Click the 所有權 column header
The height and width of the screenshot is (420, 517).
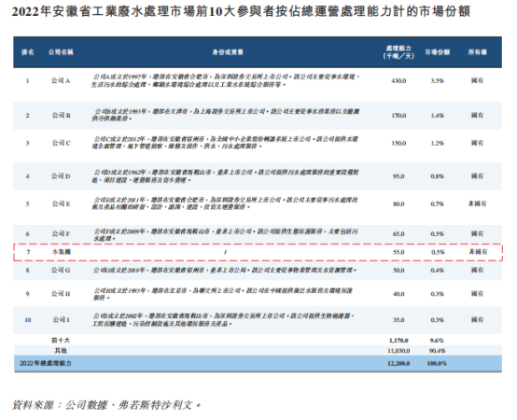tap(478, 52)
